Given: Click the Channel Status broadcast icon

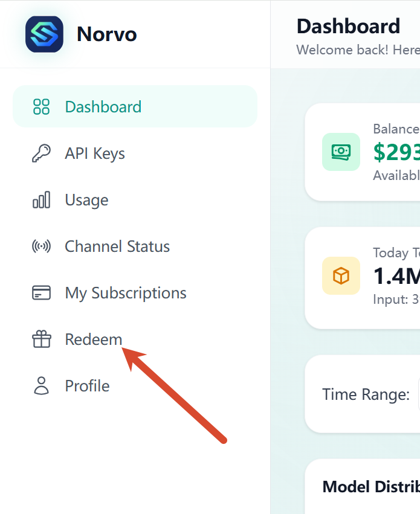Looking at the screenshot, I should point(41,246).
